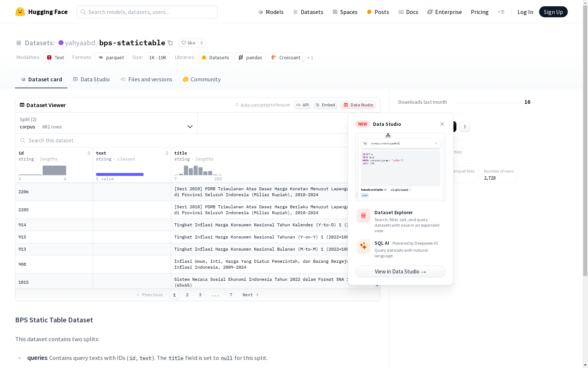This screenshot has width=588, height=368.
Task: Go to page 7 of dataset viewer
Action: coord(231,295)
